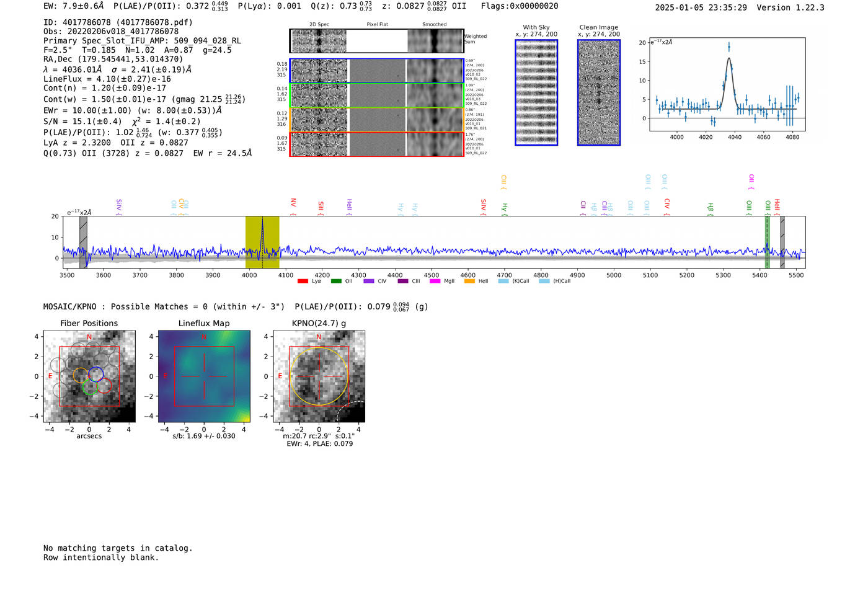Click the red Lyα legend swatch
Image resolution: width=868 pixels, height=591 pixels.
click(303, 281)
